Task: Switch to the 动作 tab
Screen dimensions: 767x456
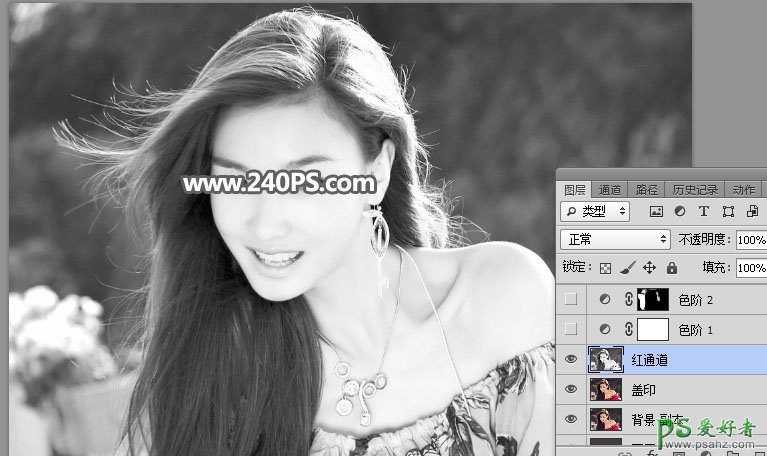Action: pos(744,190)
